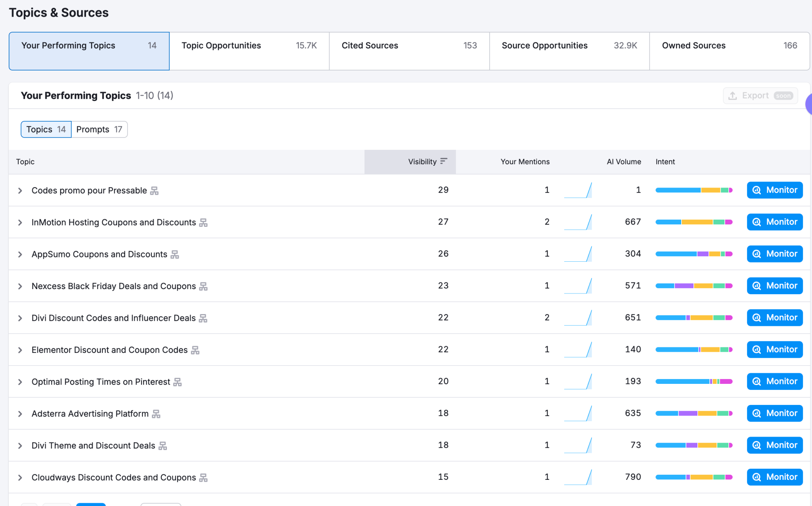The image size is (812, 506).
Task: Click the upload arrow icon in the Export button
Action: click(x=732, y=96)
